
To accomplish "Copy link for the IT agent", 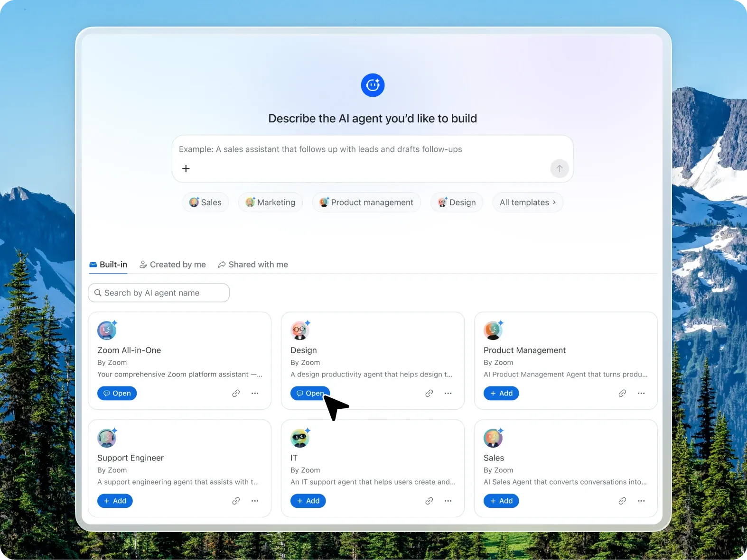I will point(429,501).
